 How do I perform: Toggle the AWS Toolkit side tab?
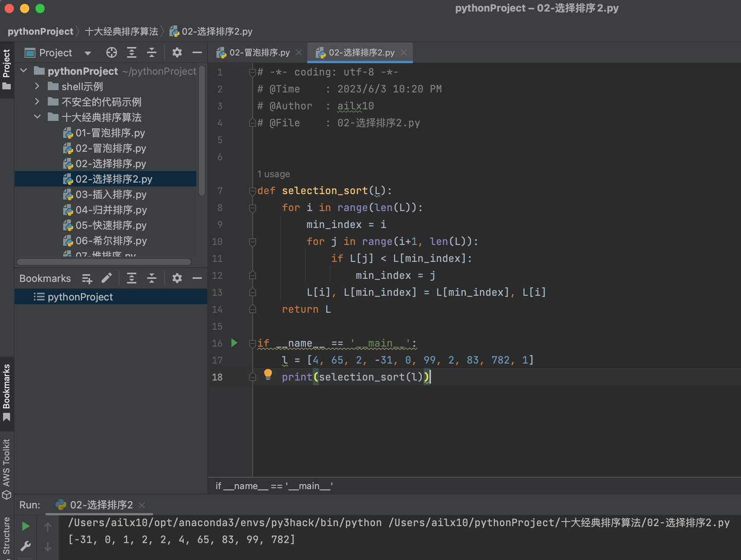[x=7, y=469]
